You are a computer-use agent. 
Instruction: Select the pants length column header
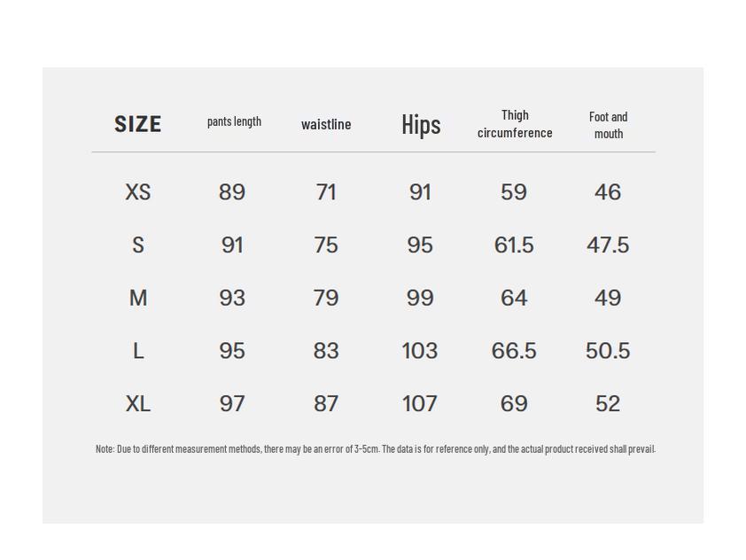coord(234,121)
